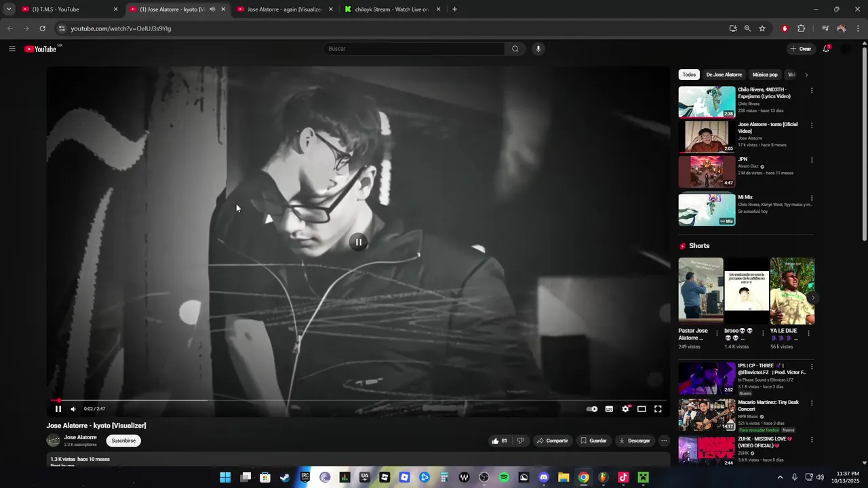Switch to theater mode
Screen dimensions: 868x488
[642, 409]
